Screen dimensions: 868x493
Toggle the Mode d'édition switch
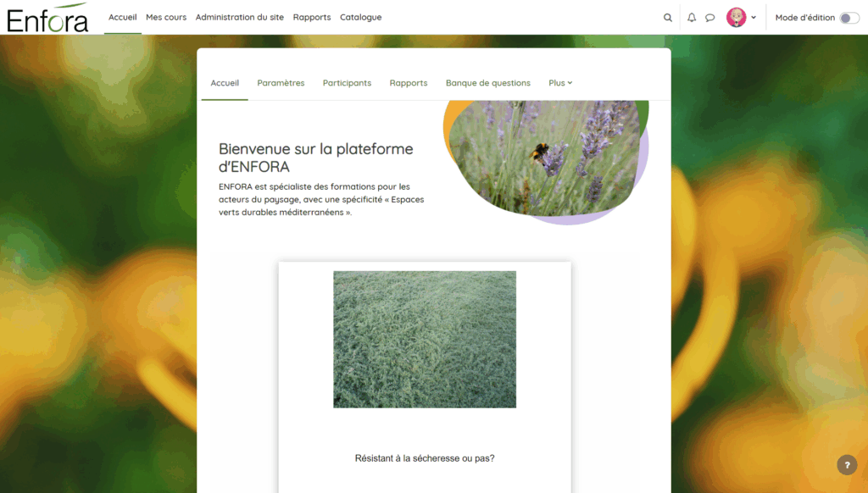849,18
